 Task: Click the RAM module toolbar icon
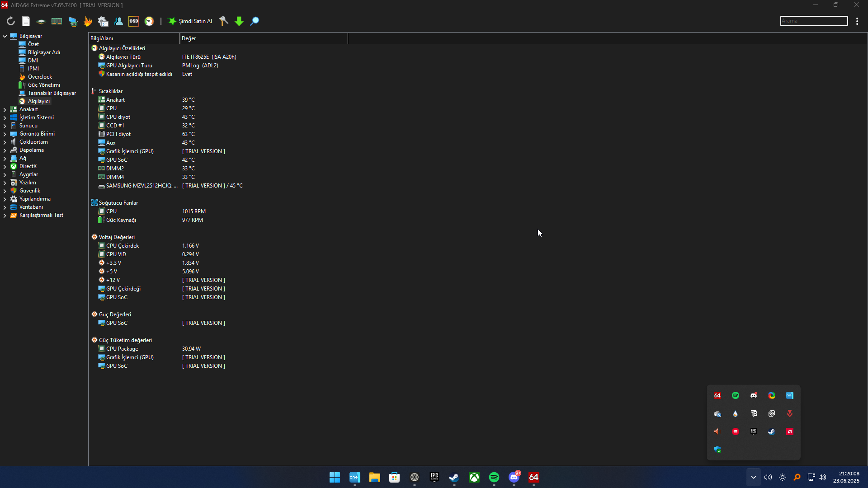coord(57,21)
